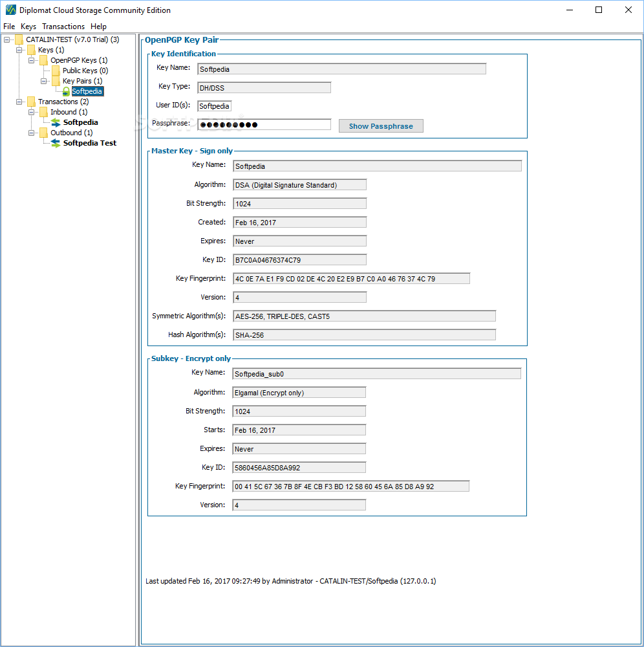Click the User ID(s) field showing Softpedia

click(215, 106)
